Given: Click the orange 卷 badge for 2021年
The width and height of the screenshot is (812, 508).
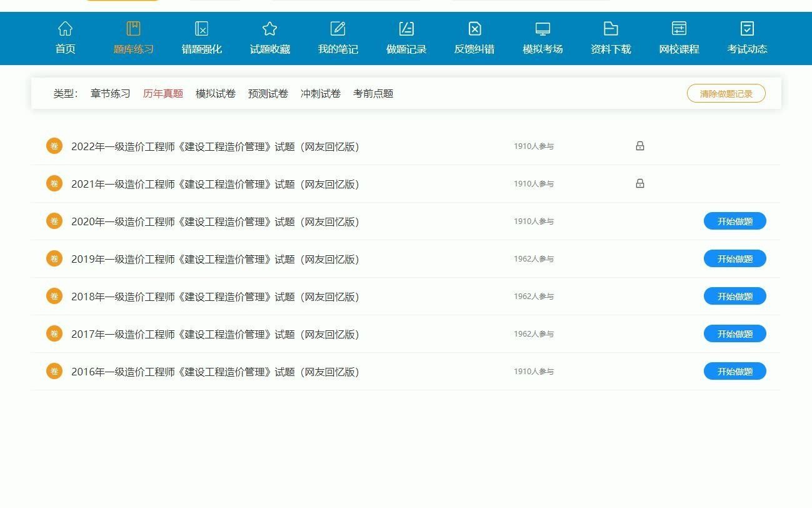Looking at the screenshot, I should coord(54,183).
